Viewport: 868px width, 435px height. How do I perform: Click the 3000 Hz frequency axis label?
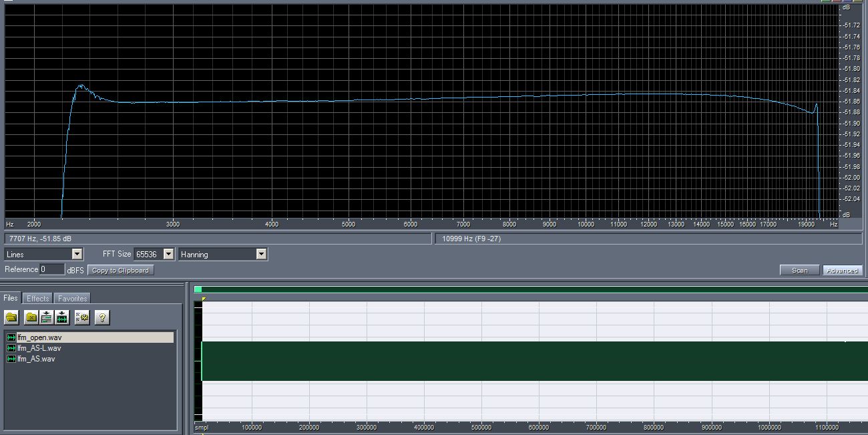tap(173, 225)
